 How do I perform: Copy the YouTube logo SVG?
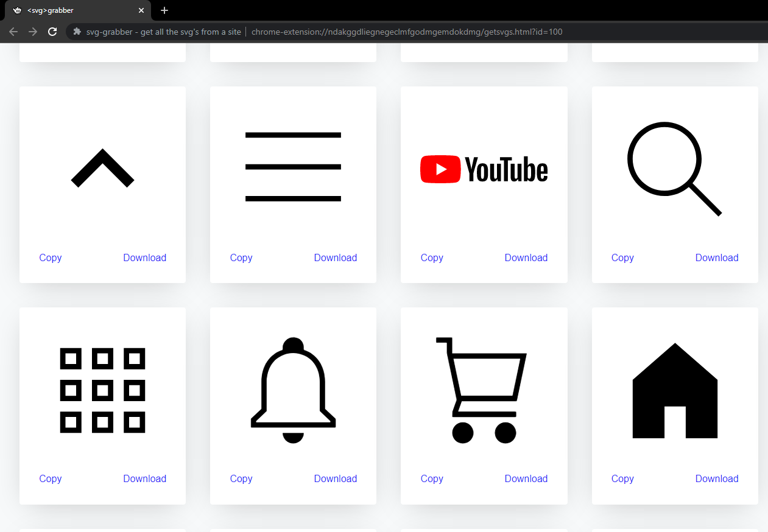[432, 257]
